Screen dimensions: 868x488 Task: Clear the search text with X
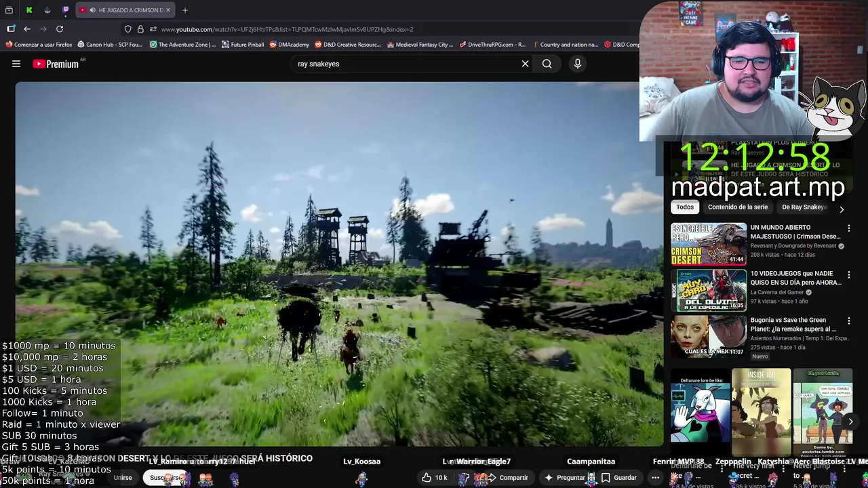pyautogui.click(x=525, y=64)
